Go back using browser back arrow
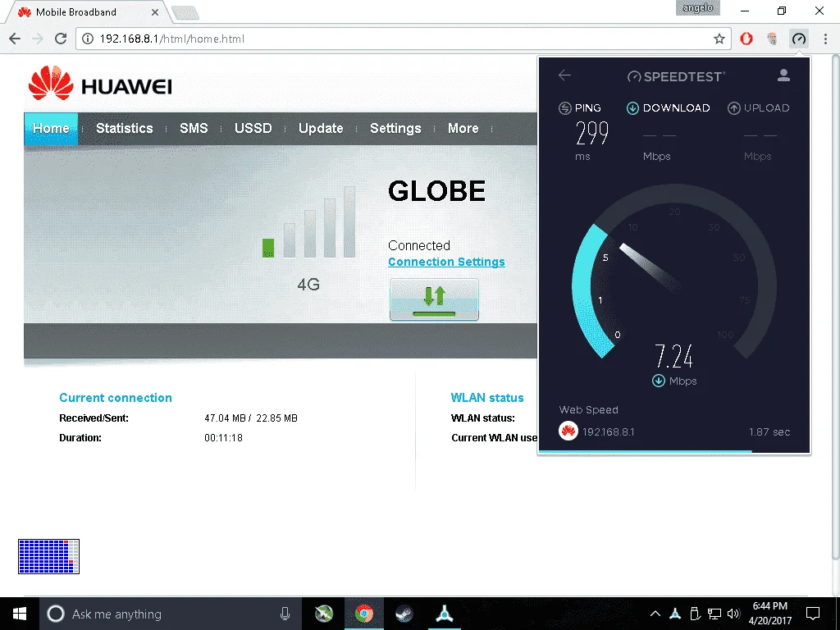 [15, 39]
